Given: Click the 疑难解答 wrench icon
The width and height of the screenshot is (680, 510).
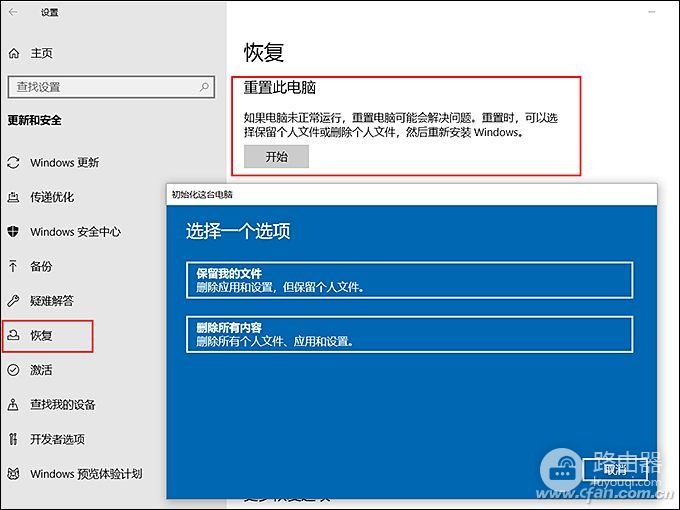Looking at the screenshot, I should pyautogui.click(x=13, y=300).
